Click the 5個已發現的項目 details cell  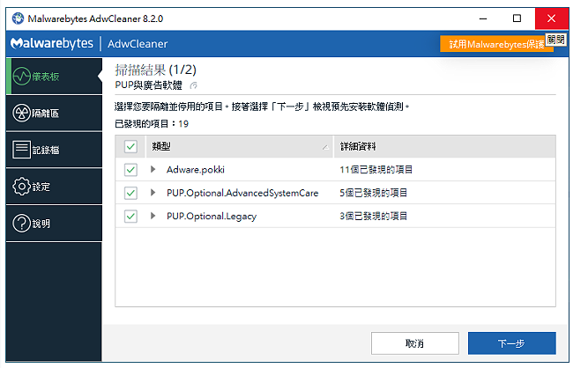[x=374, y=193]
